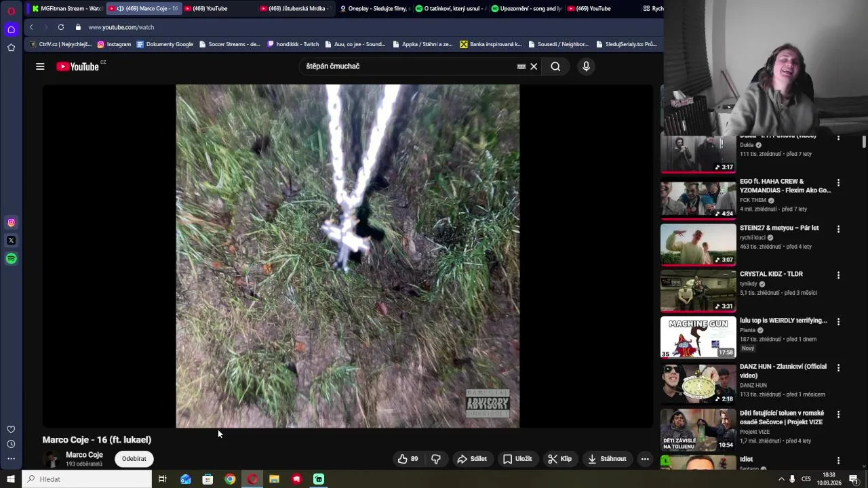Dislike the video
This screenshot has width=868, height=488.
436,459
